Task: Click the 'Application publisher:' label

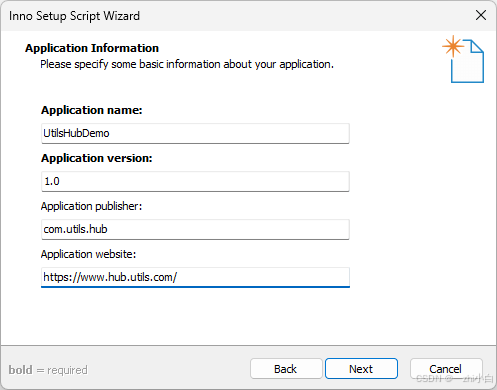Action: tap(91, 206)
